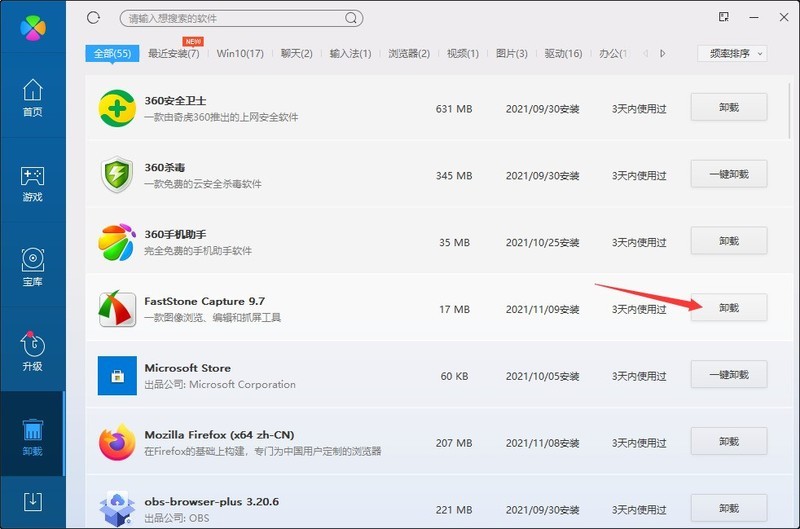Switch to the 驱动(16) tab
The image size is (800, 529).
pos(563,54)
